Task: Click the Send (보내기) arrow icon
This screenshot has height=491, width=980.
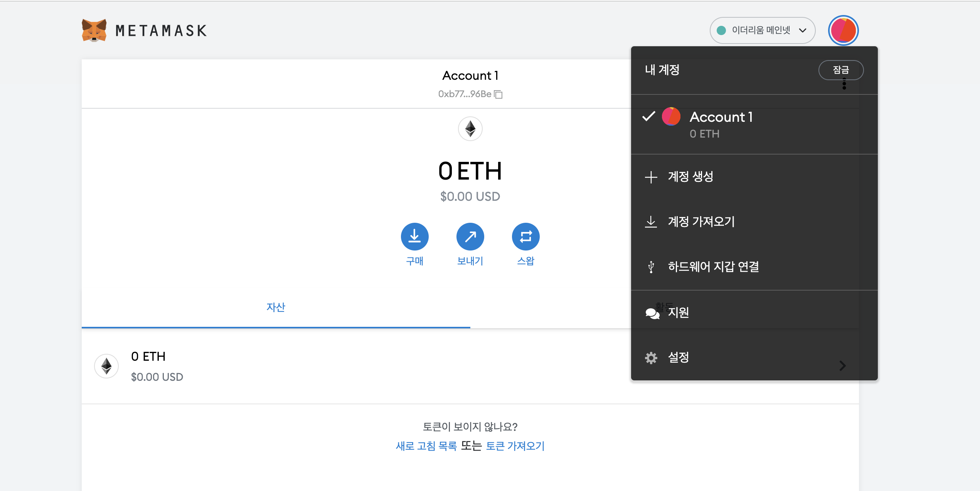Action: point(470,236)
